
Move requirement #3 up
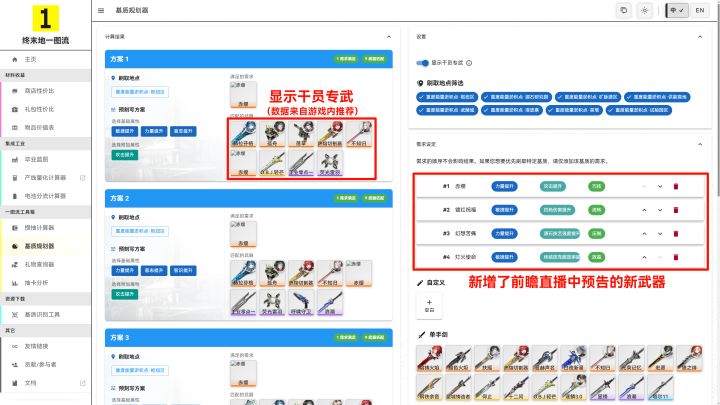[644, 234]
